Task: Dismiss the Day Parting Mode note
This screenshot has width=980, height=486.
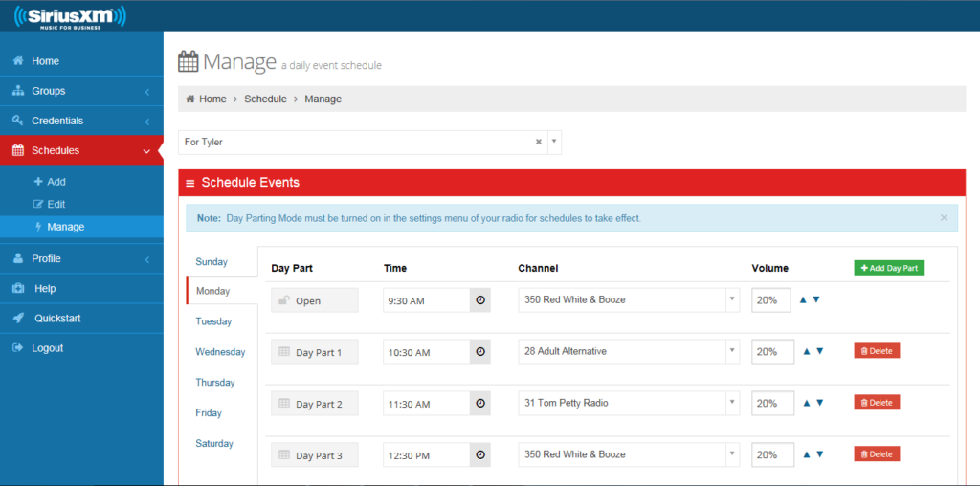Action: (944, 218)
